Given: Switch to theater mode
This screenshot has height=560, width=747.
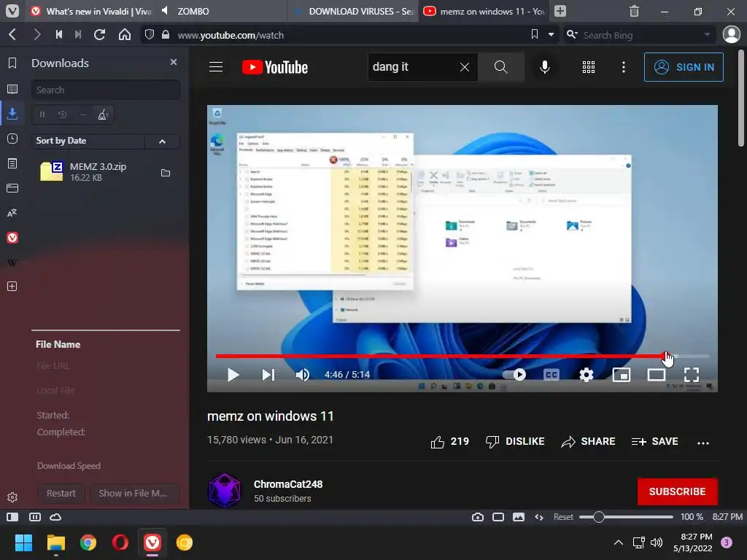Looking at the screenshot, I should tap(657, 375).
